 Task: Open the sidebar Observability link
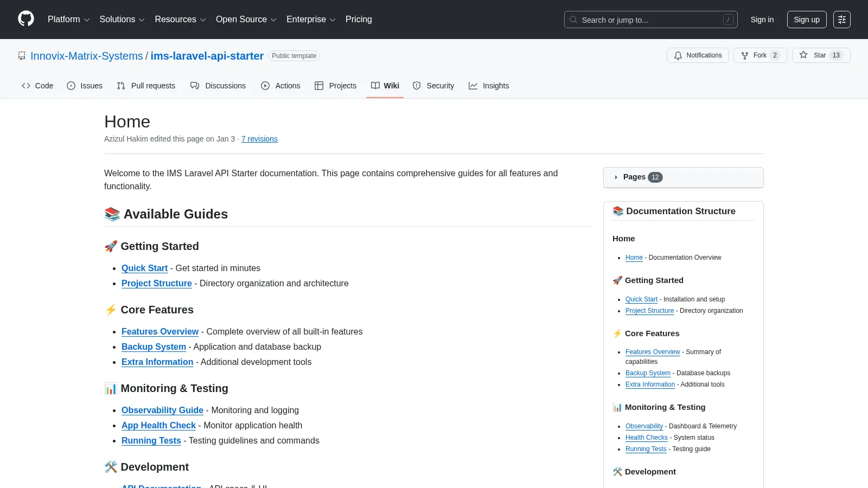[x=644, y=426]
